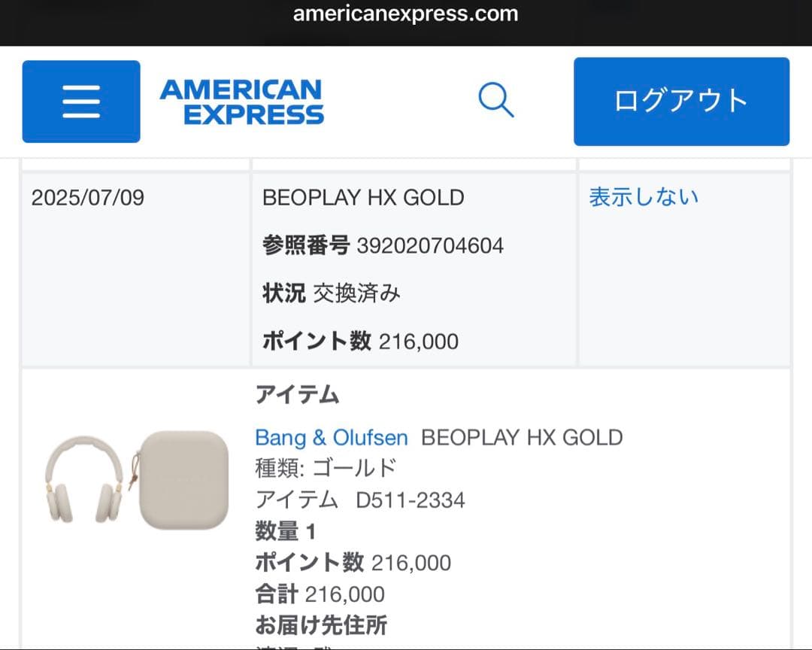Click the 種類 ゴールド color type text
812x650 pixels.
[325, 467]
